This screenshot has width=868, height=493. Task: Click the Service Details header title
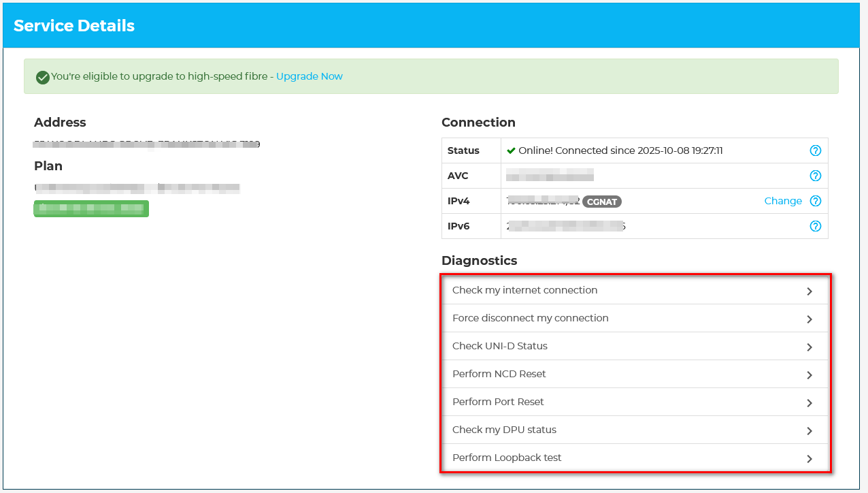tap(74, 26)
